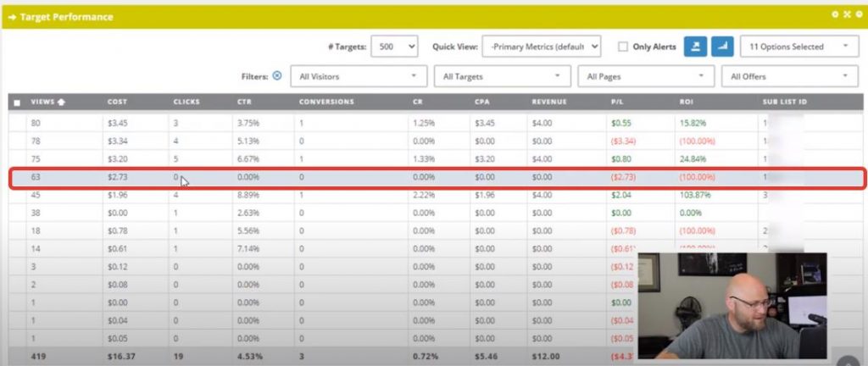This screenshot has width=868, height=366.
Task: Click the webcam video overlay thumbnail
Action: pyautogui.click(x=732, y=307)
